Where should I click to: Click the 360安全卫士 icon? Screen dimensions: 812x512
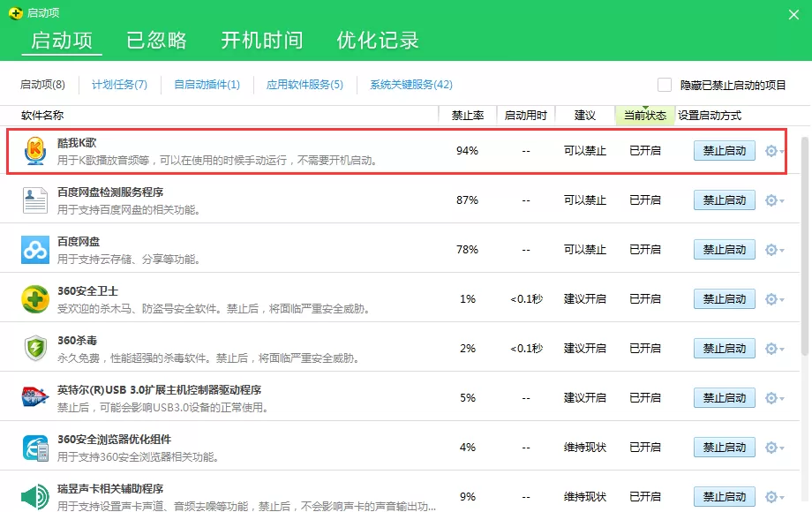click(35, 298)
